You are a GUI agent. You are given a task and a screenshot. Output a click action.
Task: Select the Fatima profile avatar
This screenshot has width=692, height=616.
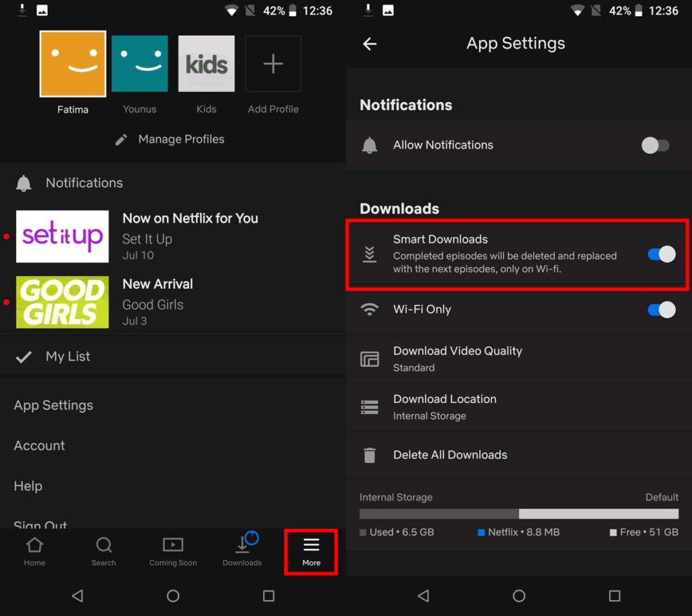(x=72, y=64)
